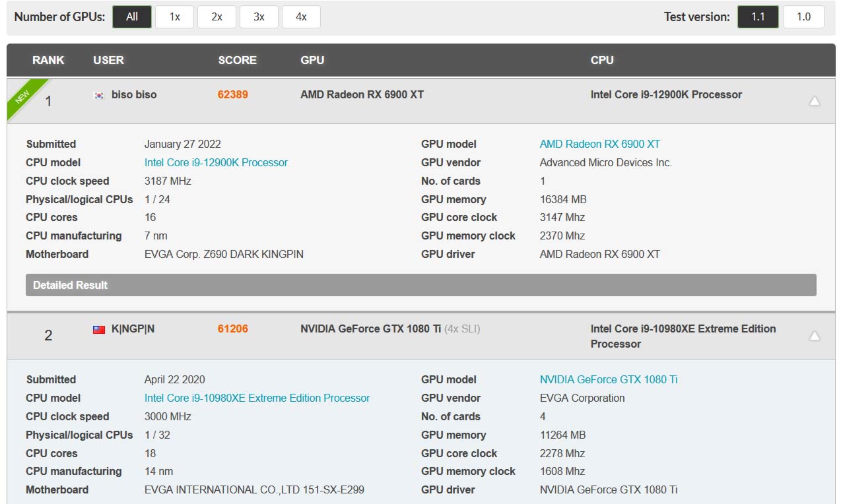Open the Intel Core i9-10980XE Extreme Edition link
The image size is (841, 504).
tap(257, 398)
